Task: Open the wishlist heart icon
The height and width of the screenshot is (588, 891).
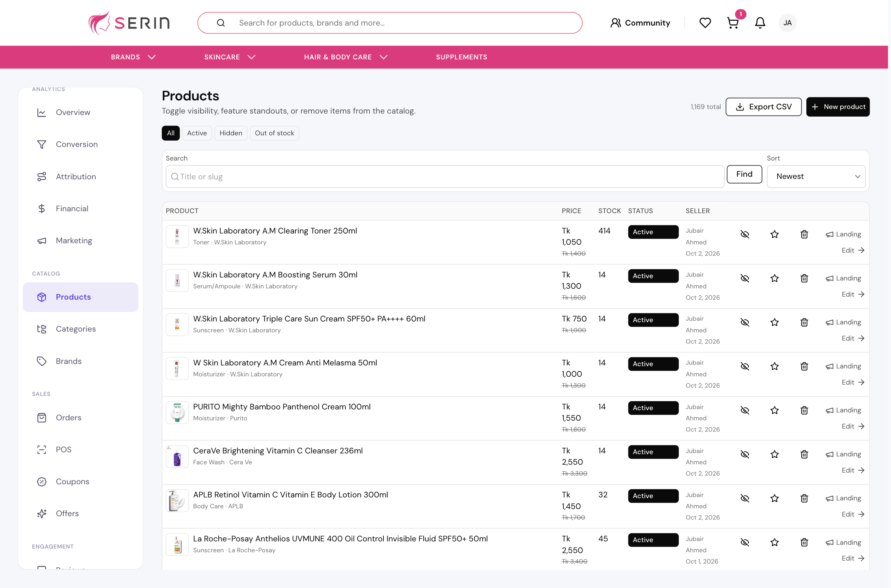Action: [705, 23]
